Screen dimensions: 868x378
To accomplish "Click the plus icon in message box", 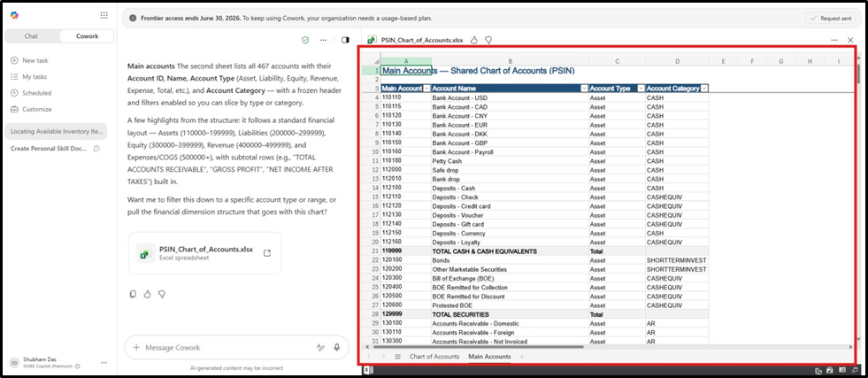I will [136, 348].
